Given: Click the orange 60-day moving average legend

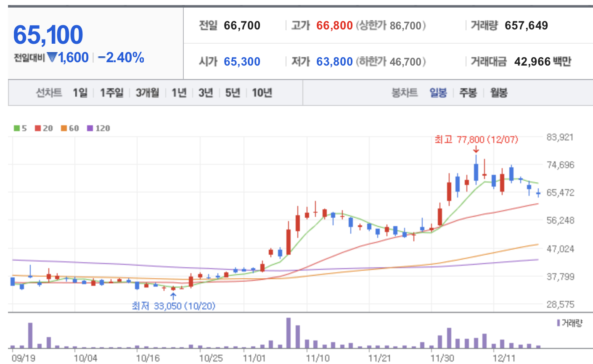Looking at the screenshot, I should tap(70, 128).
